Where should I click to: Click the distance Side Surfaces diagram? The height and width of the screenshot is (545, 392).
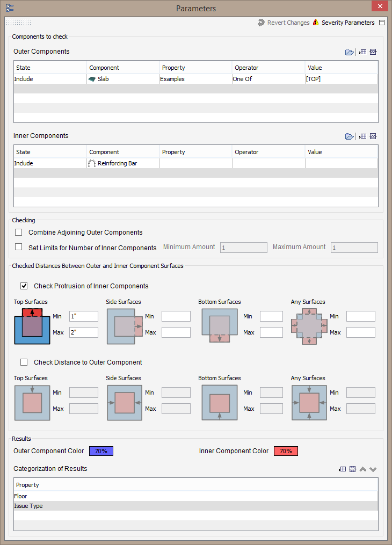click(125, 403)
